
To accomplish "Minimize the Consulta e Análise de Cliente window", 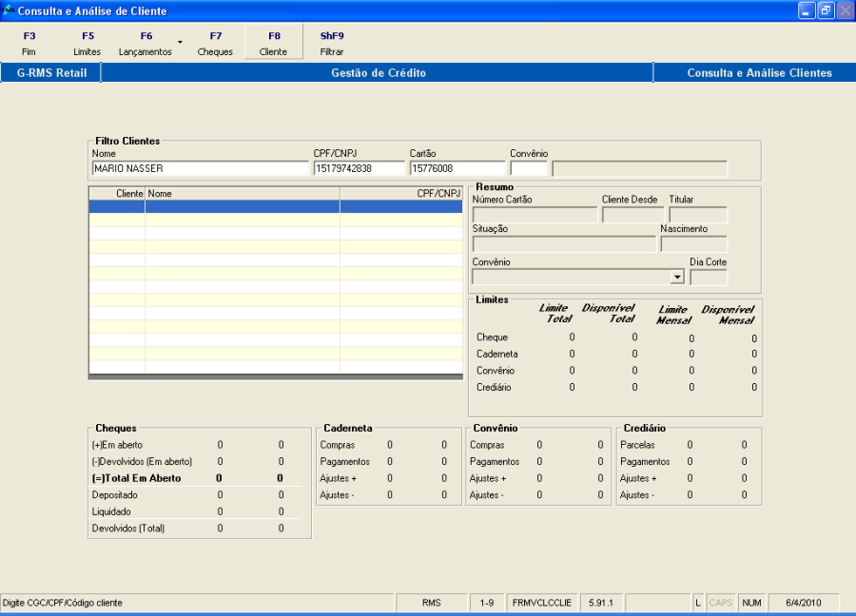I will click(807, 10).
